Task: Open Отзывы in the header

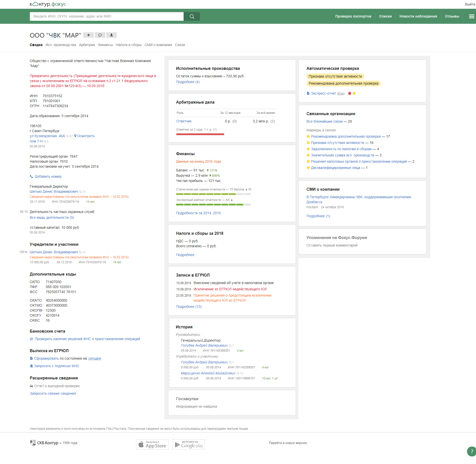Action: pyautogui.click(x=452, y=16)
